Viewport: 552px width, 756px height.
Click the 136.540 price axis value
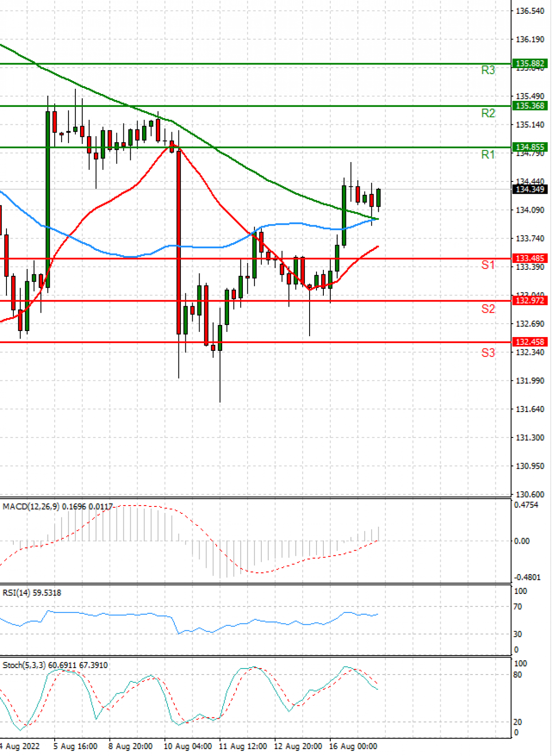(530, 11)
